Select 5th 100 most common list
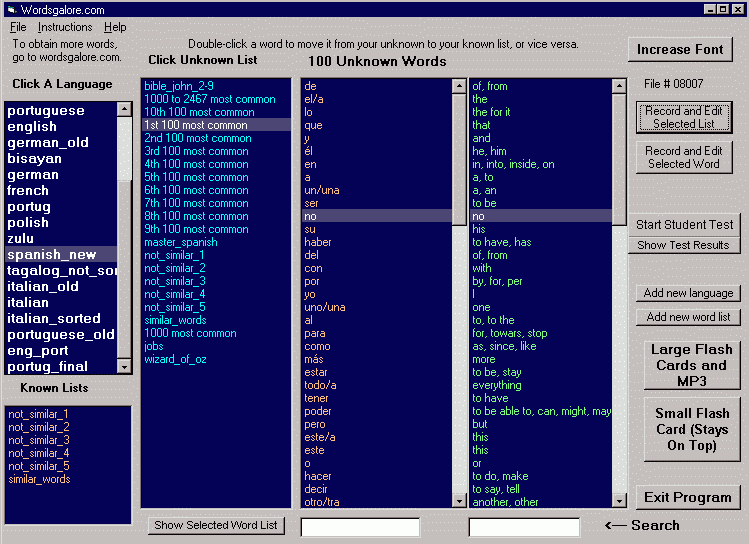 click(x=216, y=177)
